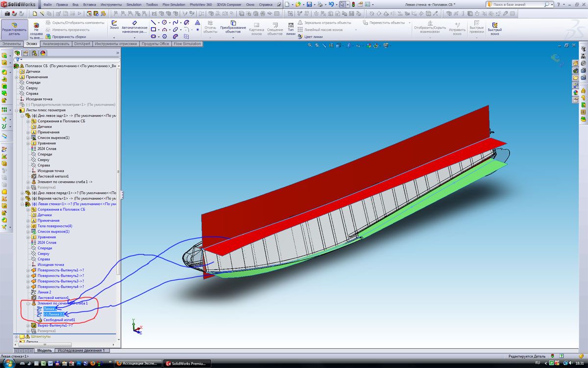Viewport: 588px width, 368px height.
Task: Click Переместить объекты button
Action: [384, 23]
